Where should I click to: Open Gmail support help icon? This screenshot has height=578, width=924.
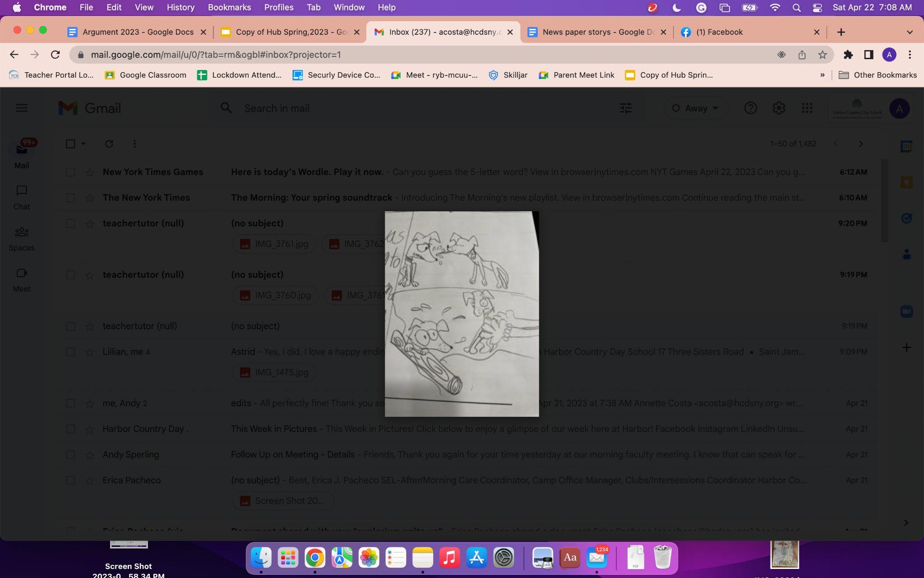(750, 108)
